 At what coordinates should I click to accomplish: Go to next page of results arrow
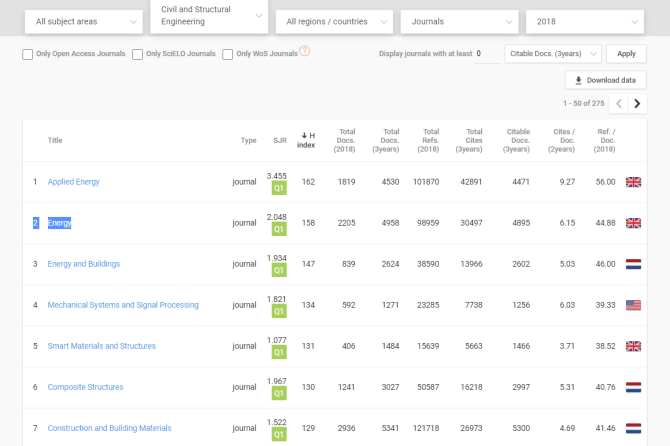[637, 103]
